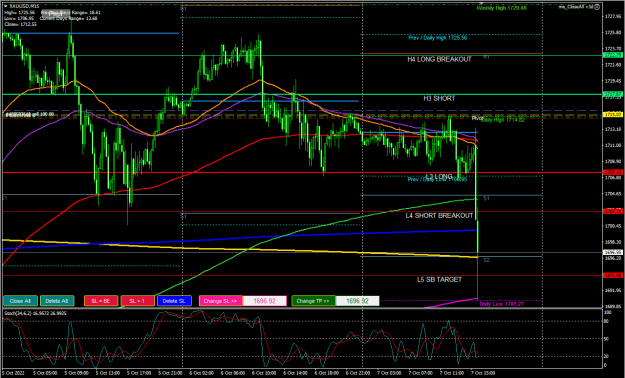Screen dimensions: 625x378
Task: Click the SL + 1 button
Action: pyautogui.click(x=138, y=301)
